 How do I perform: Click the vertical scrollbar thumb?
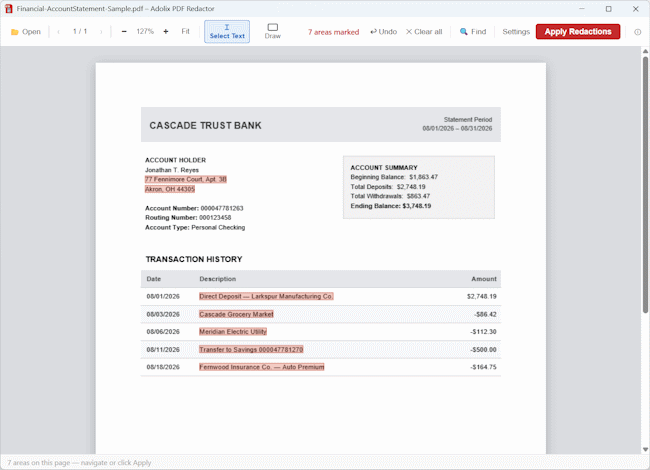pyautogui.click(x=645, y=184)
